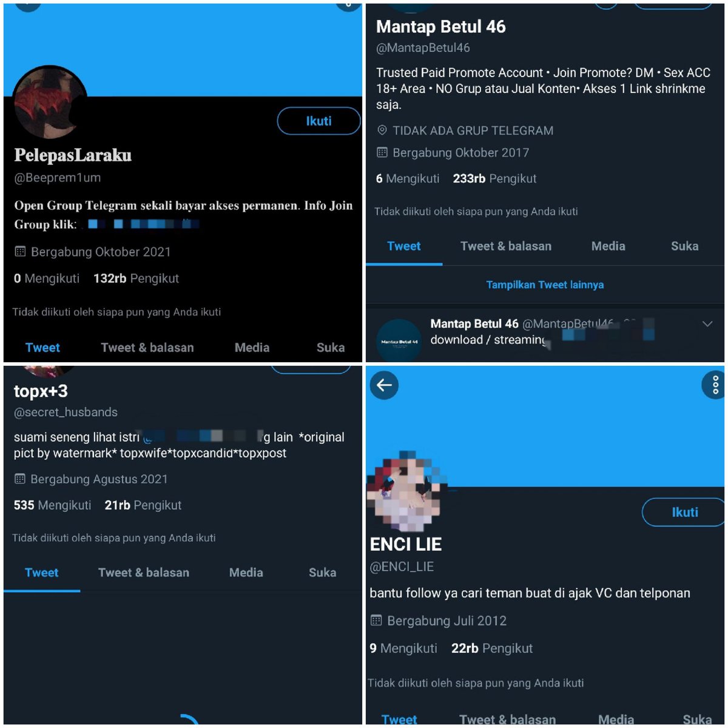The image size is (728, 728).
Task: Open Mantap Betul 46 tweet avatar
Action: [399, 340]
